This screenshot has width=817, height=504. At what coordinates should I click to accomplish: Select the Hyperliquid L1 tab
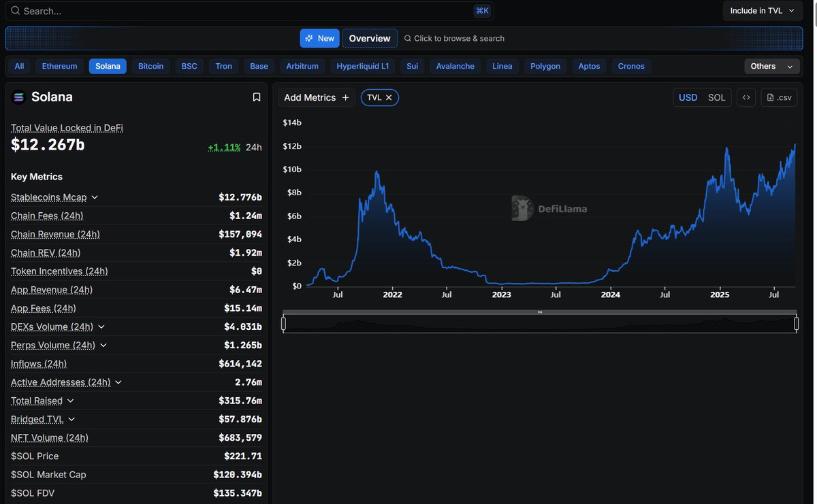point(363,66)
